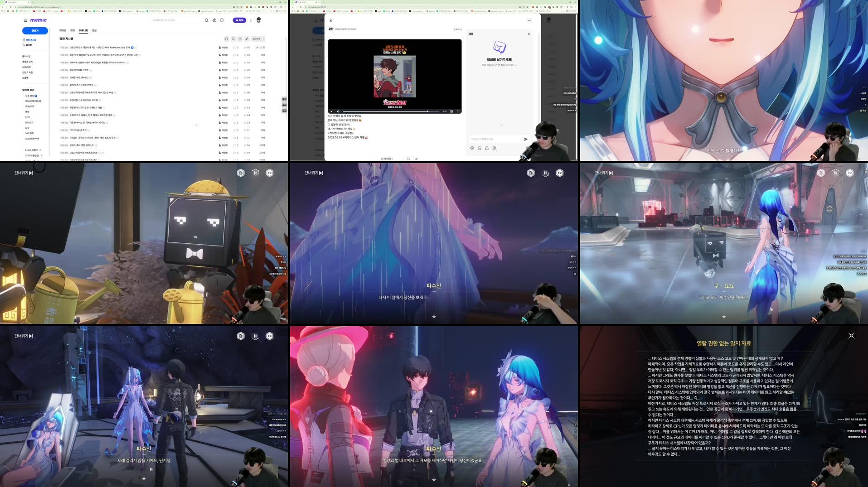868x487 pixels.
Task: Hide the interface in the hangar cutscene
Action: click(850, 173)
